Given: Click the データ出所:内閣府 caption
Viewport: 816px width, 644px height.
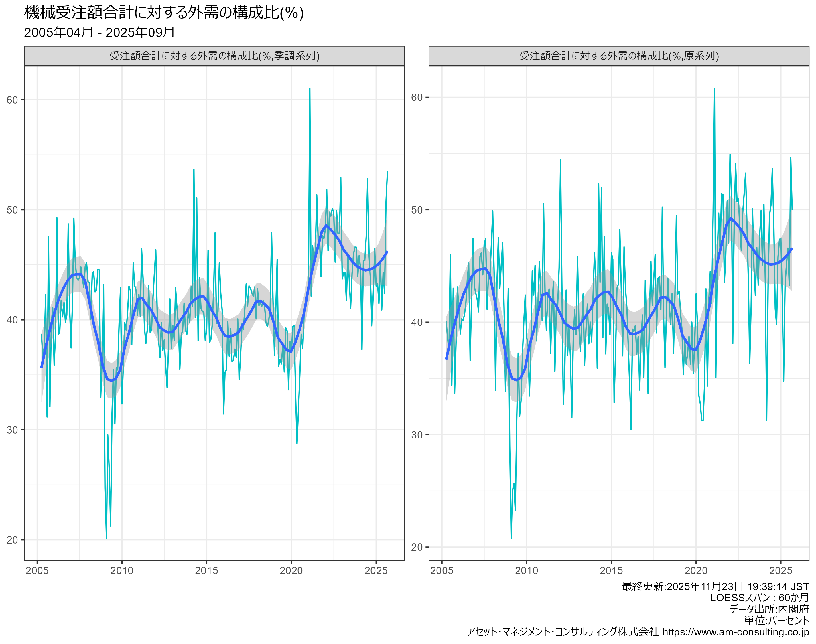Looking at the screenshot, I should pos(769,609).
